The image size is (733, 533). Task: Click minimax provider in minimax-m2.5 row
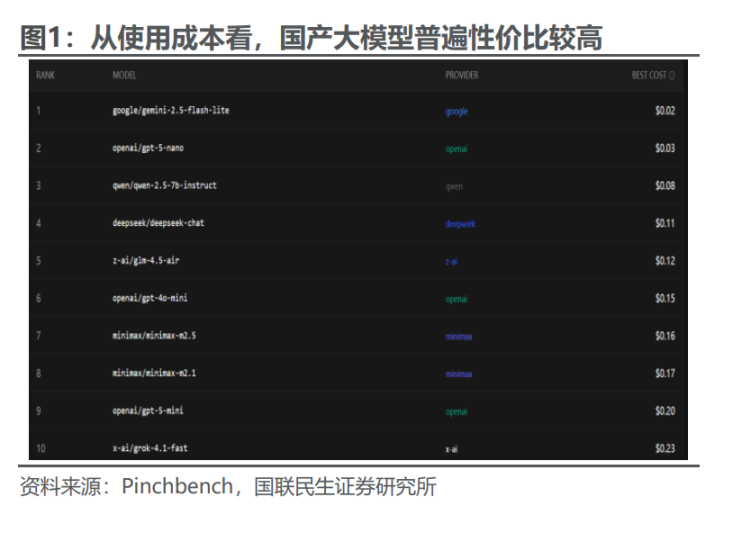458,337
